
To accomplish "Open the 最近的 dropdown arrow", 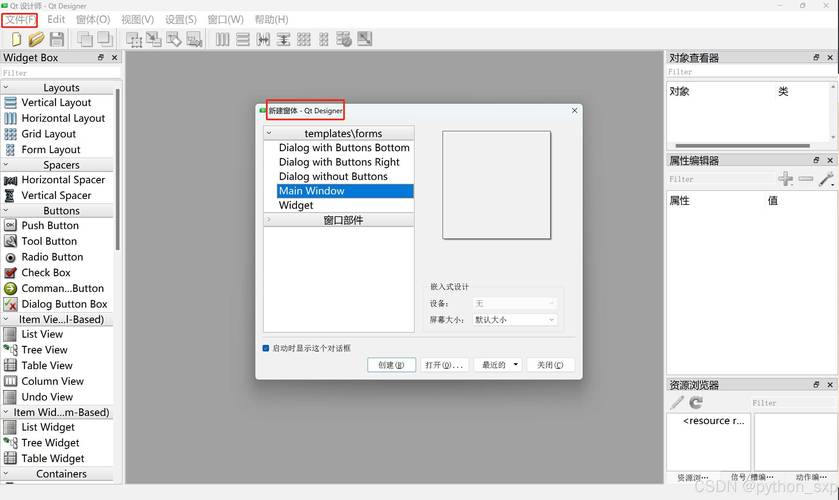I will point(516,365).
